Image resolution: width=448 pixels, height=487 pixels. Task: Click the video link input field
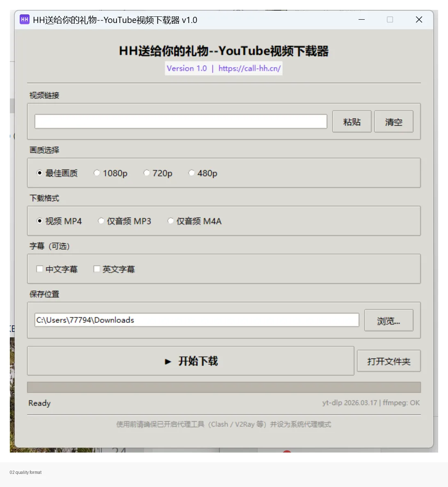click(181, 121)
